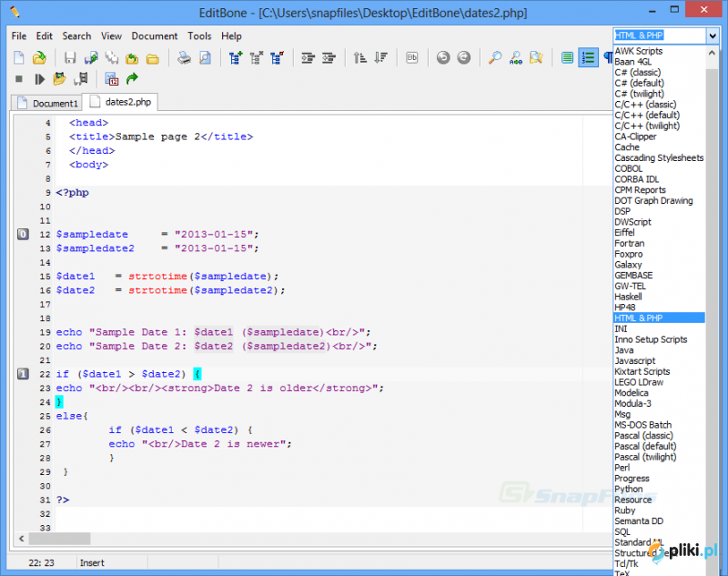Select 'Javascript' highlighter

[659, 360]
